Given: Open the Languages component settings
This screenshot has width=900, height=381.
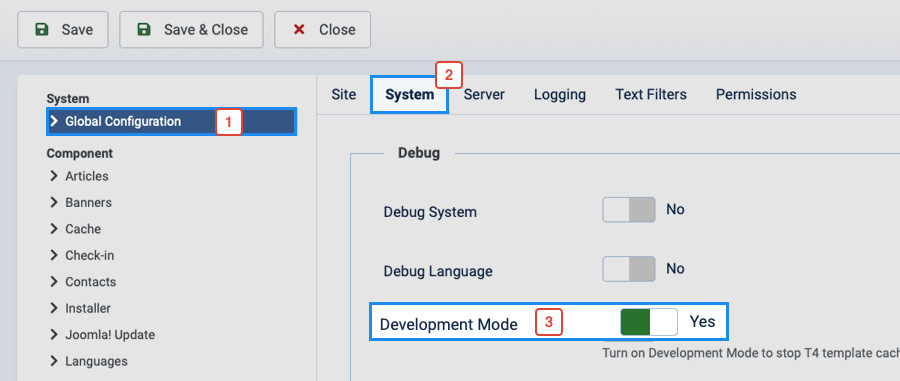Looking at the screenshot, I should pos(96,361).
